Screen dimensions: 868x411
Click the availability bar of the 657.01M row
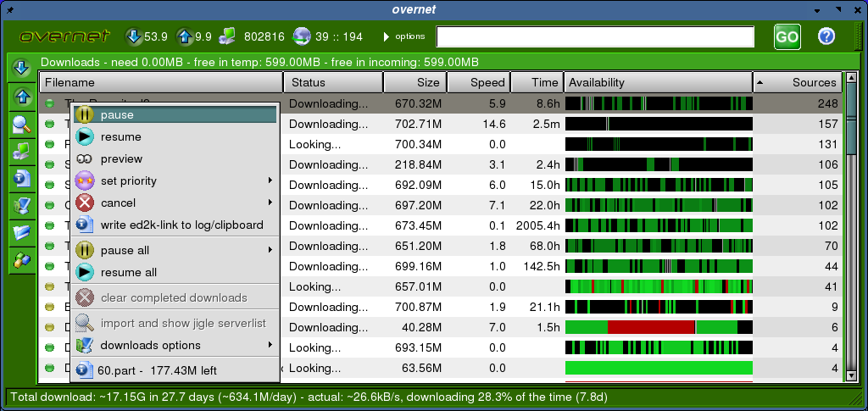[659, 286]
